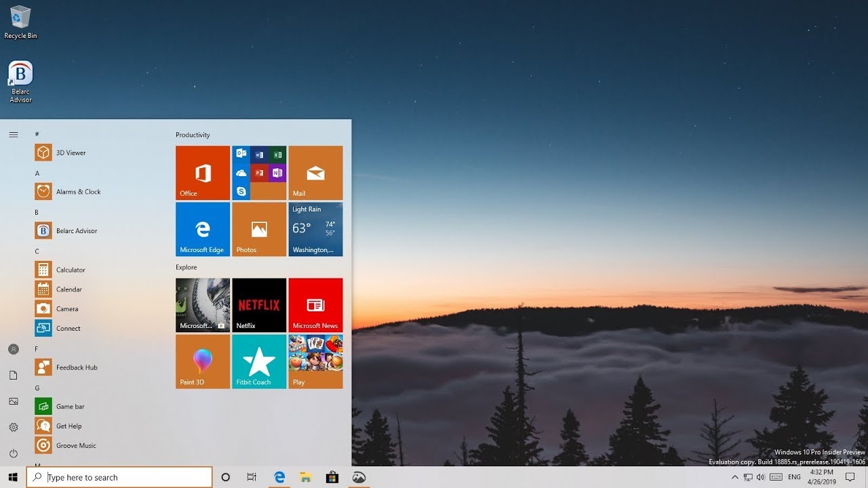Click the 'C' letter header in app list

[37, 251]
